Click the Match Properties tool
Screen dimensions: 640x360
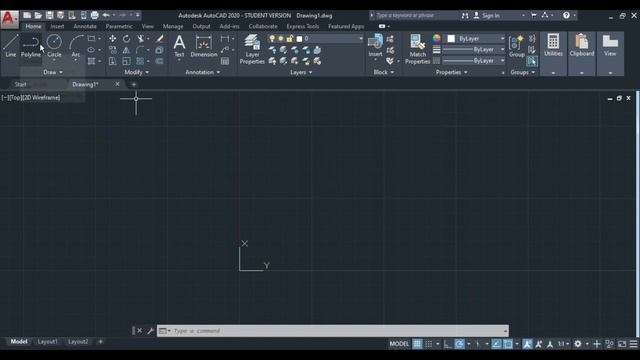(418, 49)
